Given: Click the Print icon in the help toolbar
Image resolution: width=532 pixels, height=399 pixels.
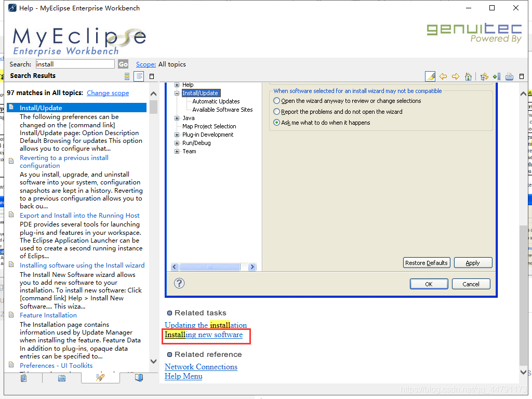Looking at the screenshot, I should click(x=509, y=76).
